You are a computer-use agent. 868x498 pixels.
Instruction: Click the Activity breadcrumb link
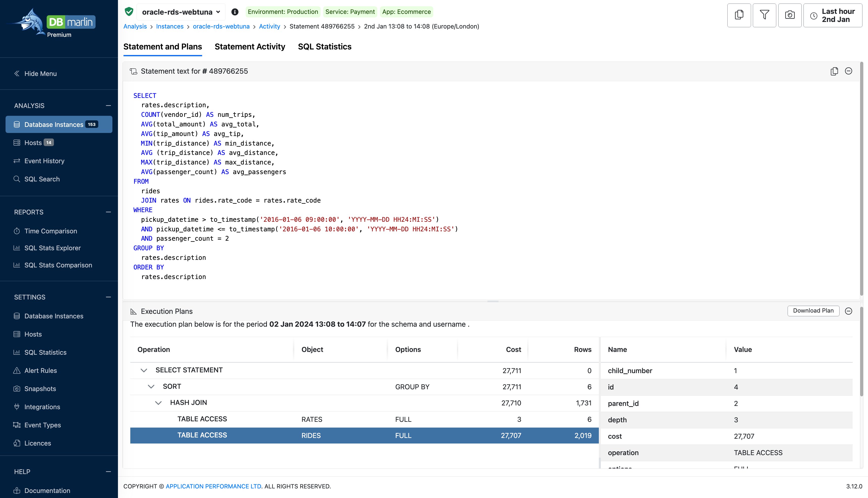(269, 26)
